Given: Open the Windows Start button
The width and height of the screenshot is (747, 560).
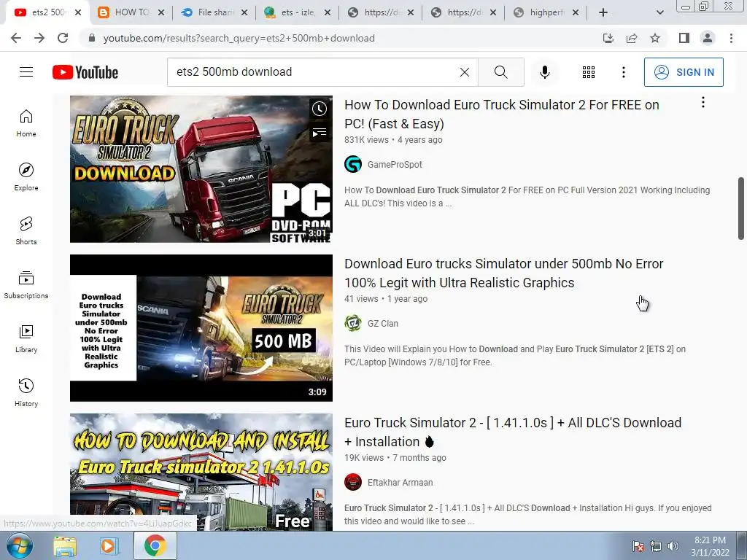Looking at the screenshot, I should click(20, 545).
